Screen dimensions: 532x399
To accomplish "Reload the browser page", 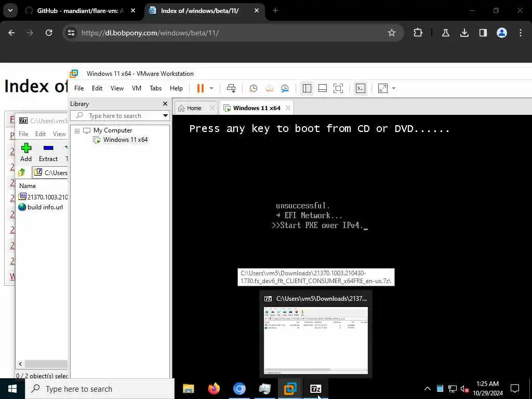I will (49, 33).
